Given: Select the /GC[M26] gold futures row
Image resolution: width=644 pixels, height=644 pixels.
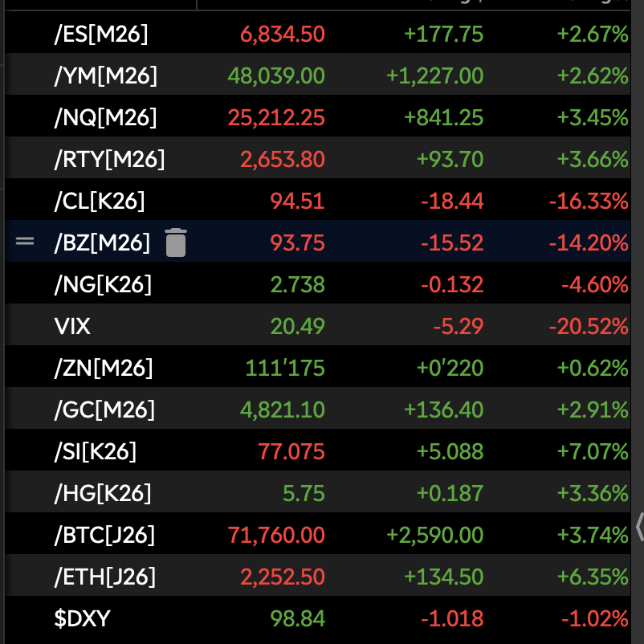Looking at the screenshot, I should click(x=104, y=410).
